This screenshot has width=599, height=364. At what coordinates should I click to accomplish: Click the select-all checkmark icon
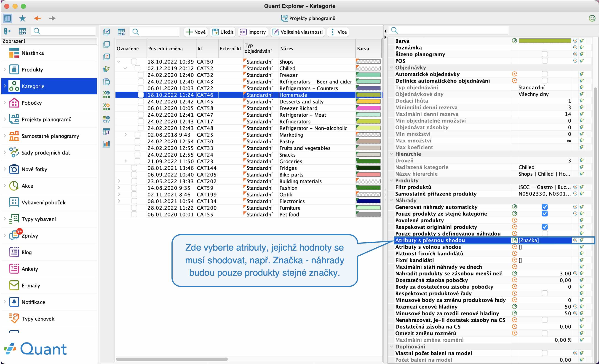tap(107, 32)
